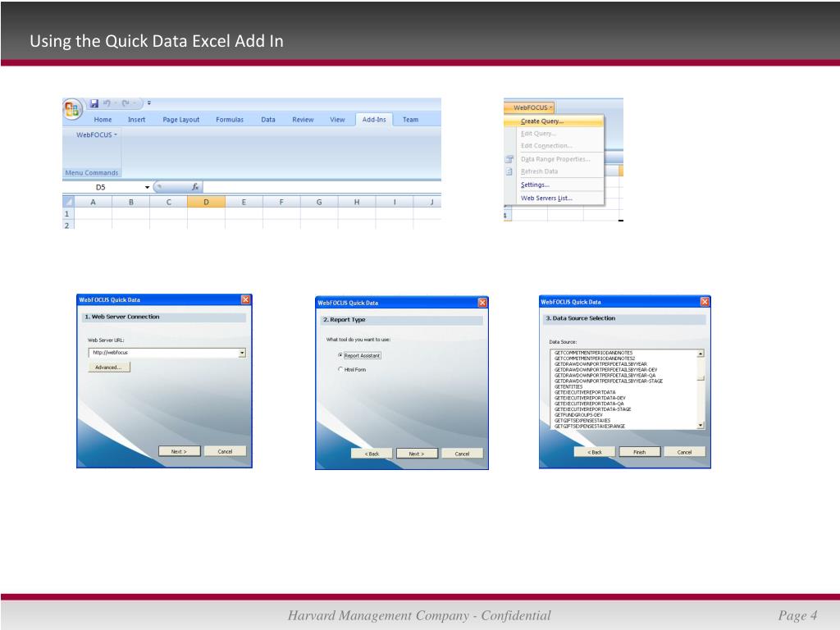The image size is (840, 630).
Task: Expand the Name Box dropdown arrow
Action: (x=148, y=187)
